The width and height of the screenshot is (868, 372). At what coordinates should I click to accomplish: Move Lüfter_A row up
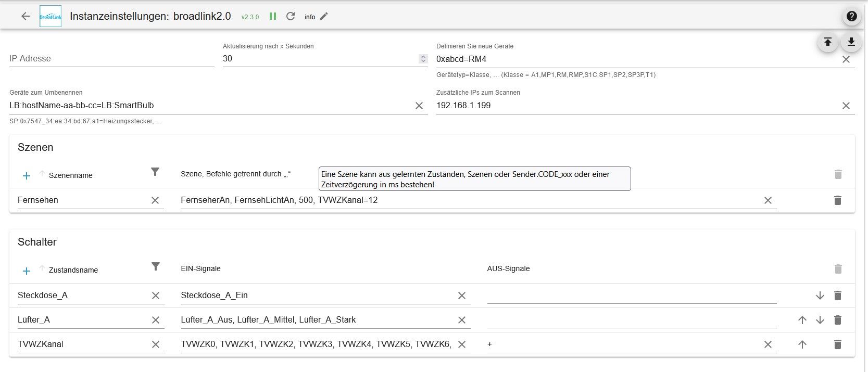tap(802, 320)
